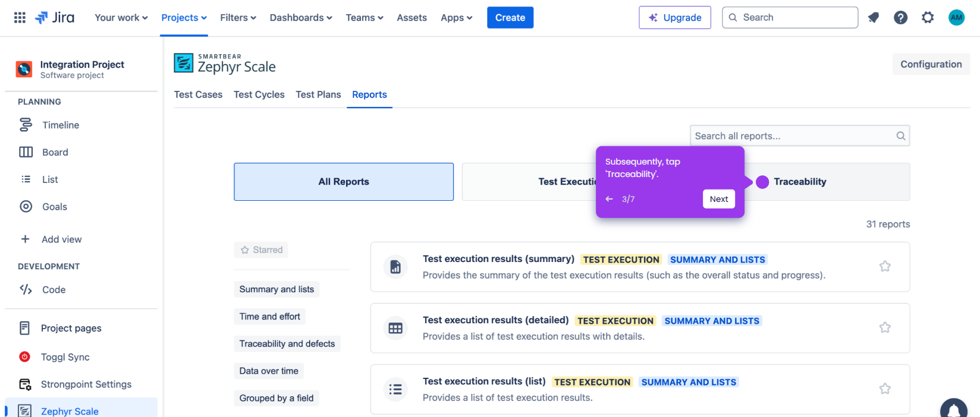
Task: Click Next in the tour tooltip
Action: pyautogui.click(x=719, y=199)
